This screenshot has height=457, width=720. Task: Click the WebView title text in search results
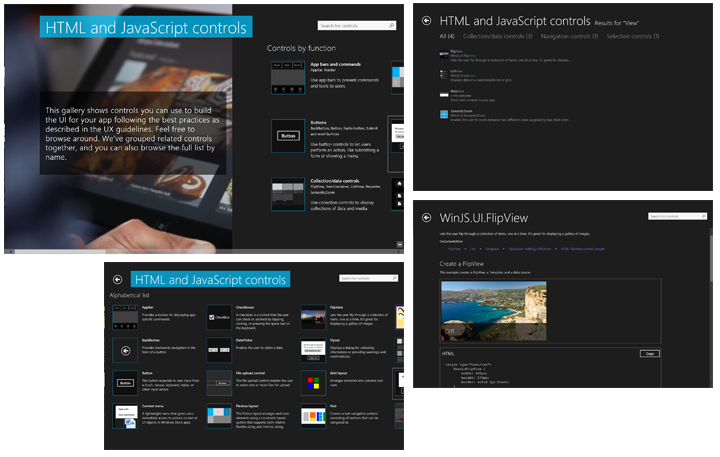point(457,91)
